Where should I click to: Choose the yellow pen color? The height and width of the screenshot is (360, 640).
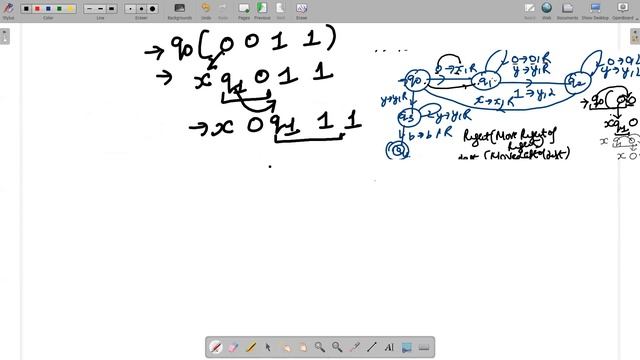71,9
